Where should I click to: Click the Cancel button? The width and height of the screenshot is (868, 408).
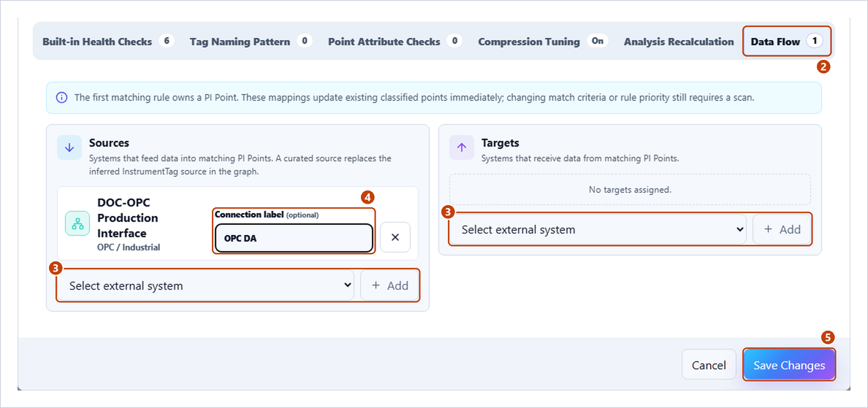pos(709,366)
